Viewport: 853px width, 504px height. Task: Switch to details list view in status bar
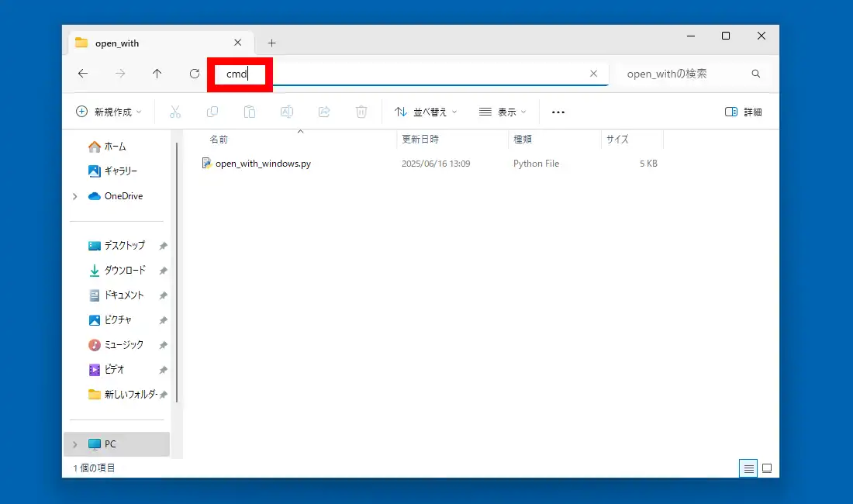tap(748, 468)
